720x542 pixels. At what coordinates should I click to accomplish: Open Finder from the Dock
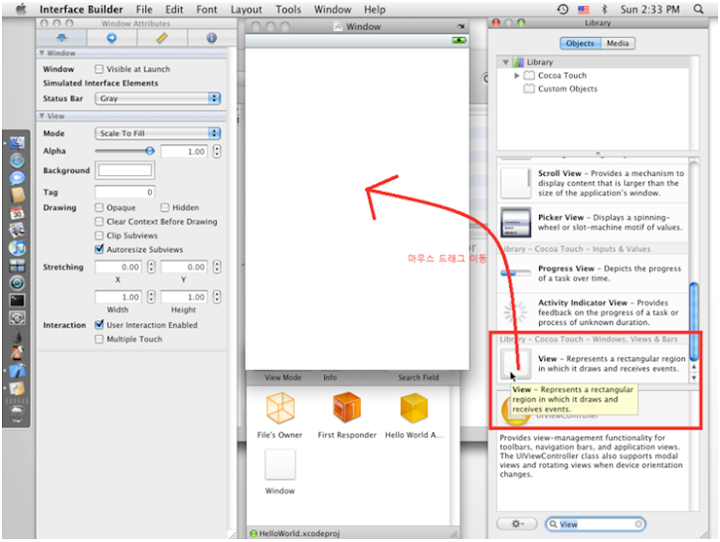tap(17, 143)
